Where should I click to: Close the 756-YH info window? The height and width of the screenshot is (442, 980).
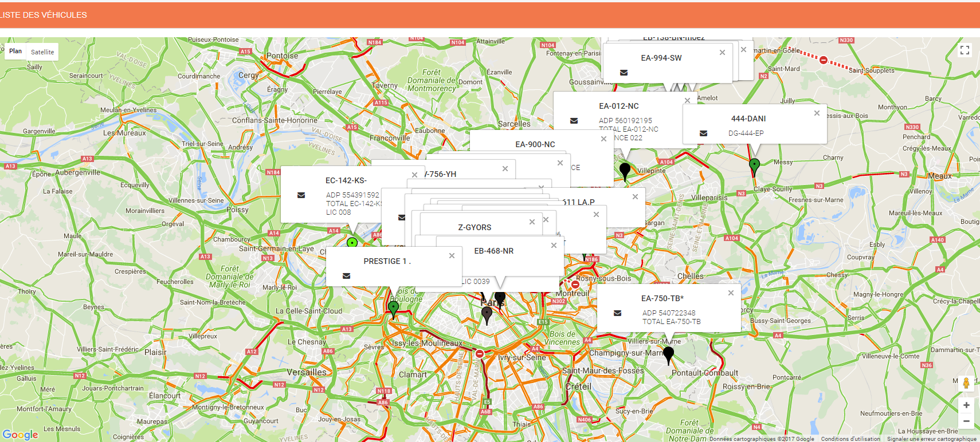tap(505, 168)
